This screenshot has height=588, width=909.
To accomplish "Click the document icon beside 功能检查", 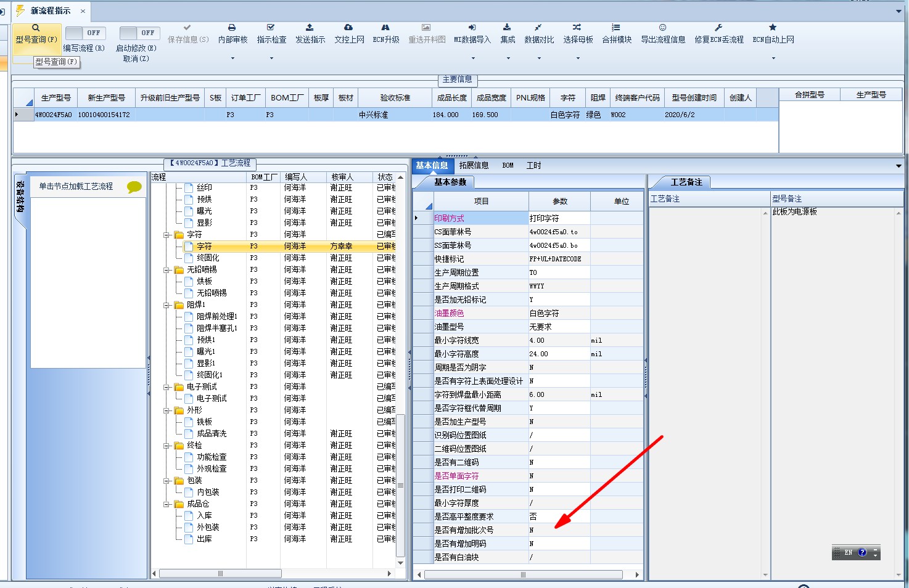I will pyautogui.click(x=189, y=457).
